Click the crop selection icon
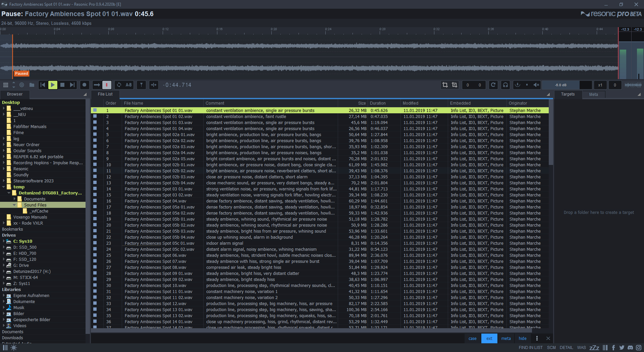The image size is (644, 352). tap(445, 85)
